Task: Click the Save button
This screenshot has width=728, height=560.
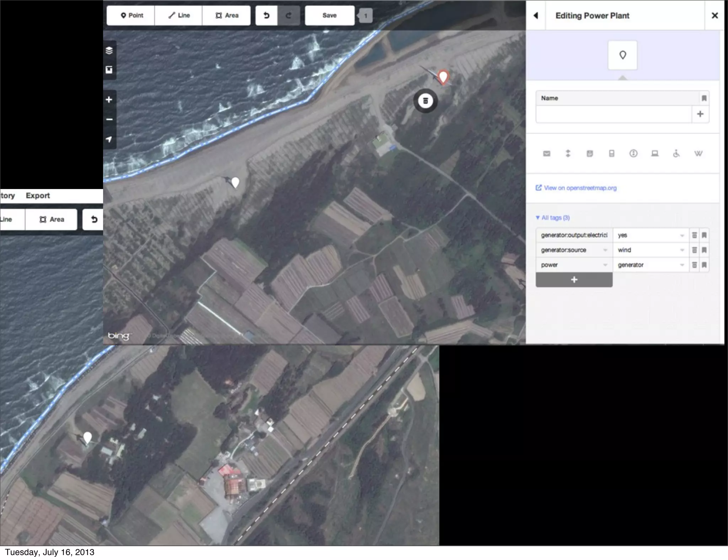Action: [x=329, y=15]
